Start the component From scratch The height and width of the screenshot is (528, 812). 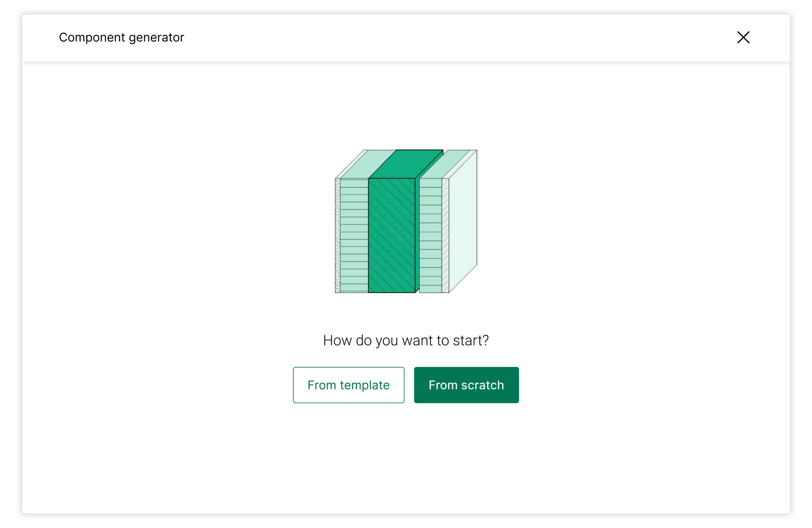pos(466,385)
